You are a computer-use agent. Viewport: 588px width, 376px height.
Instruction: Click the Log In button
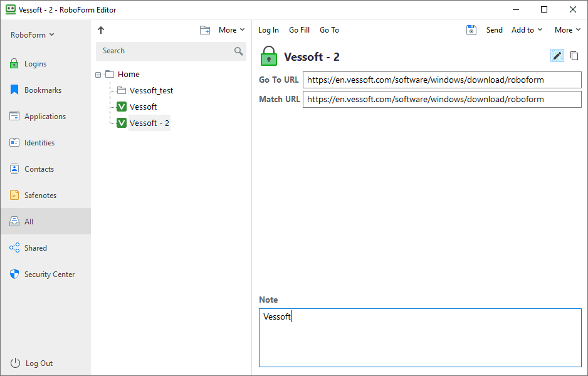point(268,30)
